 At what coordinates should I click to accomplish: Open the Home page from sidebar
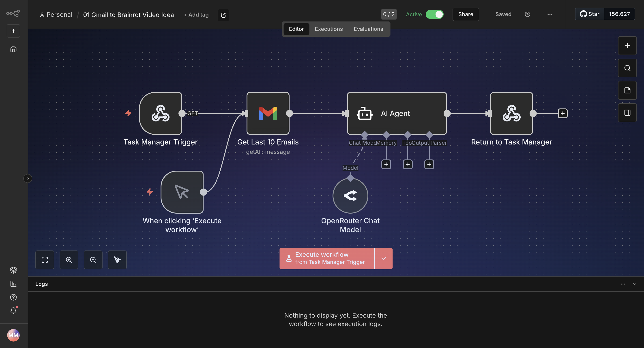pyautogui.click(x=13, y=49)
